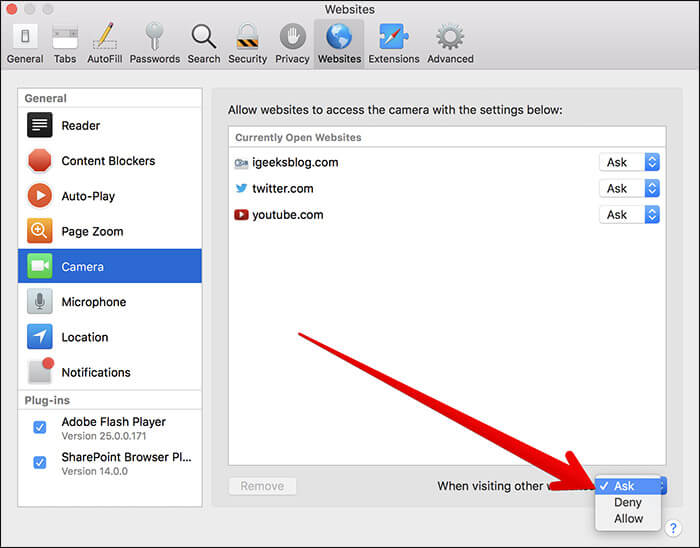Select the Microphone label
This screenshot has width=700, height=548.
(x=94, y=302)
